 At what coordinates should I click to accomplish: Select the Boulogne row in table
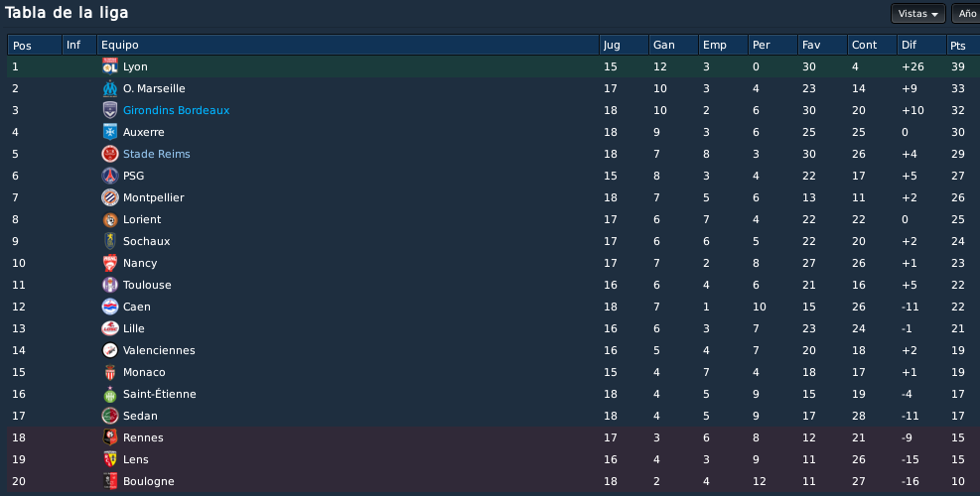(x=493, y=481)
